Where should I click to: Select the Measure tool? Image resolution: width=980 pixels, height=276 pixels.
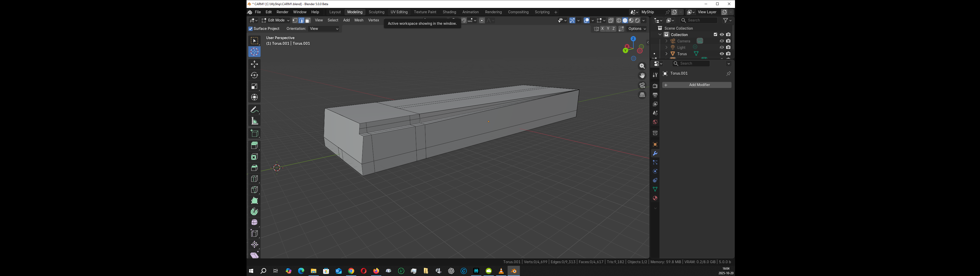click(x=254, y=121)
